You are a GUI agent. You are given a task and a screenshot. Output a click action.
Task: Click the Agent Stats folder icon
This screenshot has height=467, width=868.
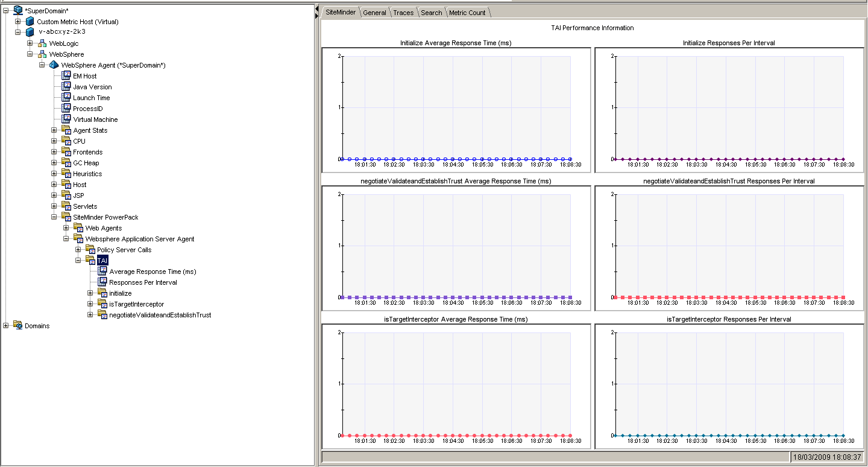66,130
